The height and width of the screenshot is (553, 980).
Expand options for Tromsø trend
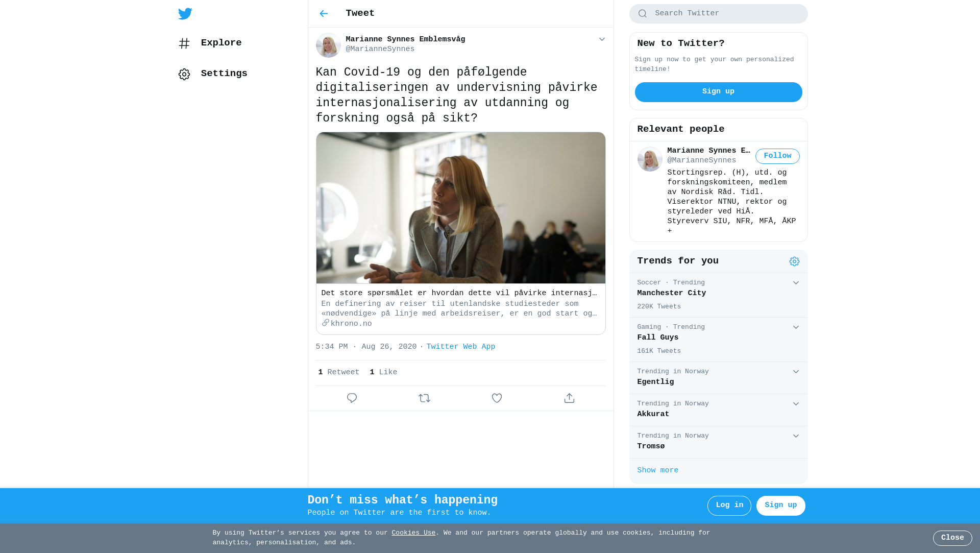click(x=796, y=436)
